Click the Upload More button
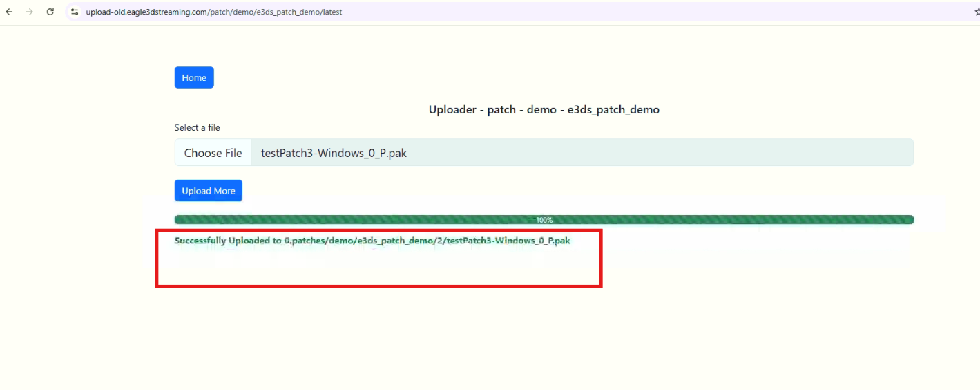This screenshot has width=980, height=390. pos(208,191)
